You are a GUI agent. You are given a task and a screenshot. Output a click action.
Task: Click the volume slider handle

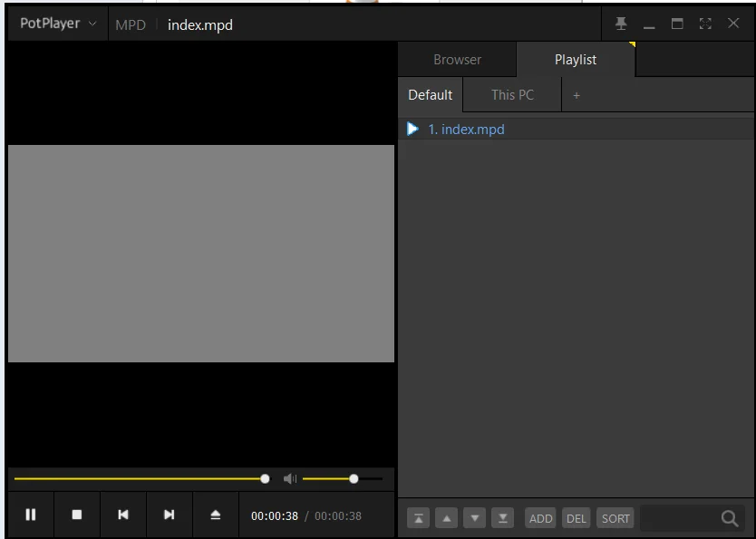(354, 479)
